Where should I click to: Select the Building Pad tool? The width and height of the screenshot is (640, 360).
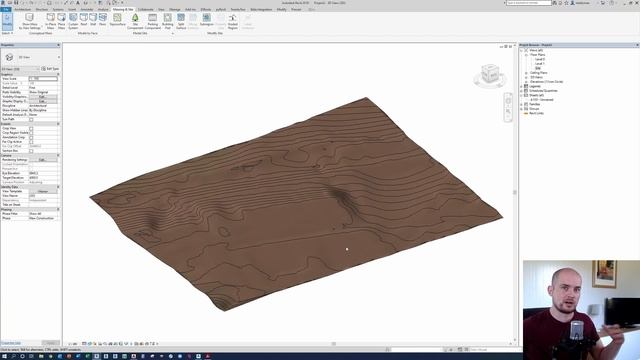coord(168,21)
